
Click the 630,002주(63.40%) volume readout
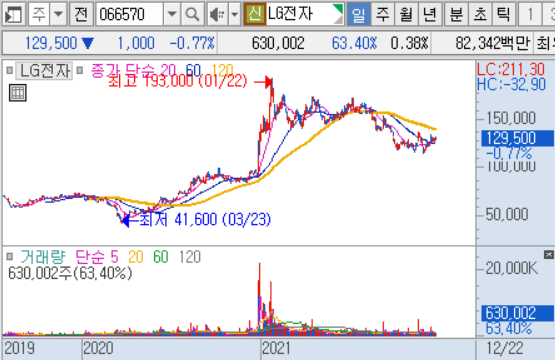[70, 273]
